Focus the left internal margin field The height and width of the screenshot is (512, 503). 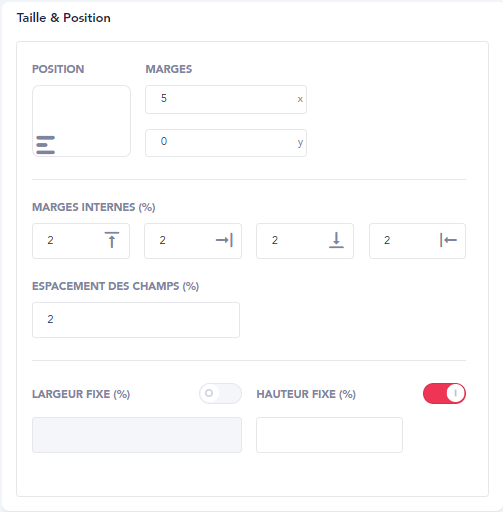[417, 241]
